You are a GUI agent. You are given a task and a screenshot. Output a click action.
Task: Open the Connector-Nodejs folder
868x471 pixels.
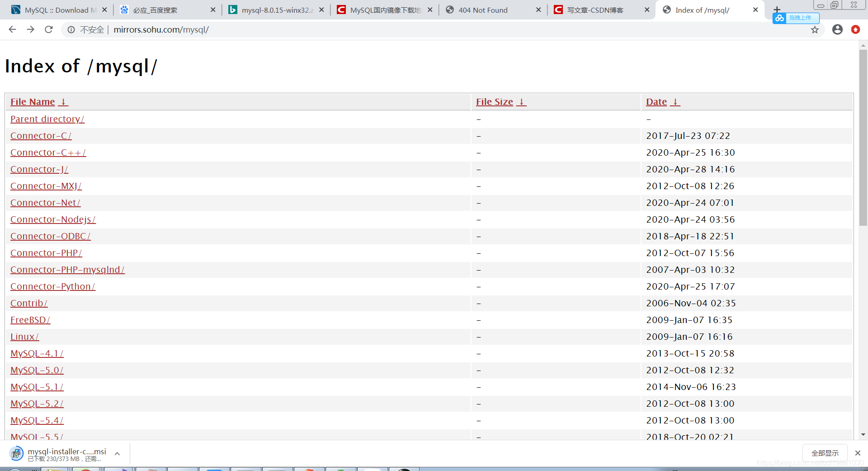click(53, 219)
